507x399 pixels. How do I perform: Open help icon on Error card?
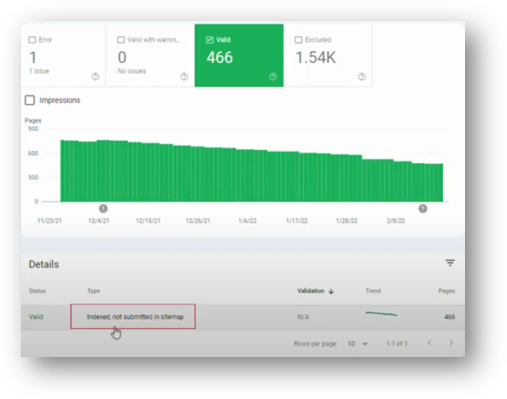tap(95, 77)
